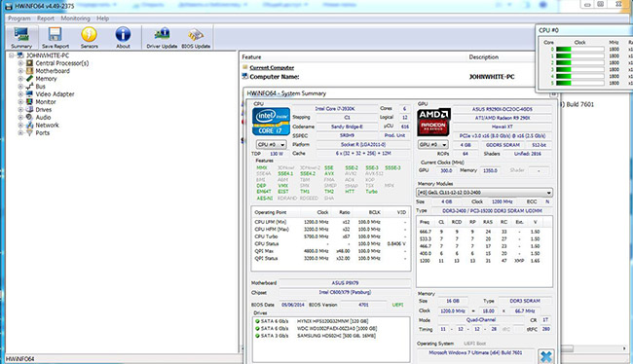The width and height of the screenshot is (633, 364).
Task: Open the Report menu
Action: (46, 18)
